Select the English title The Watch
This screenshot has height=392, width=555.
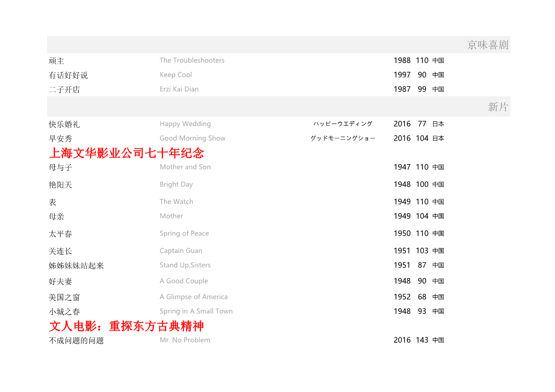point(176,202)
